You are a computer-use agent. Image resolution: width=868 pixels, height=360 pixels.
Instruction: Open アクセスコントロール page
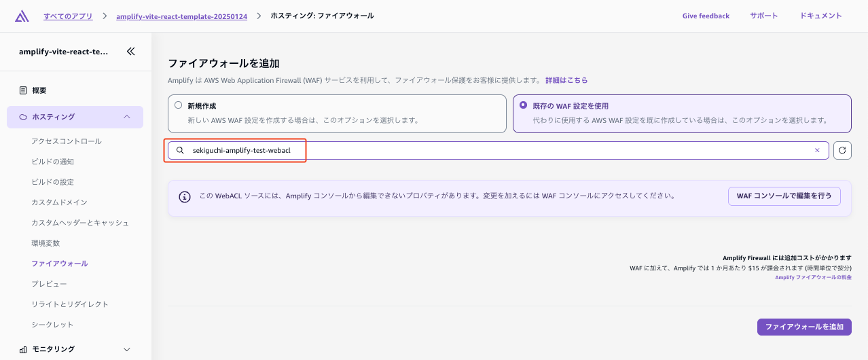coord(67,141)
